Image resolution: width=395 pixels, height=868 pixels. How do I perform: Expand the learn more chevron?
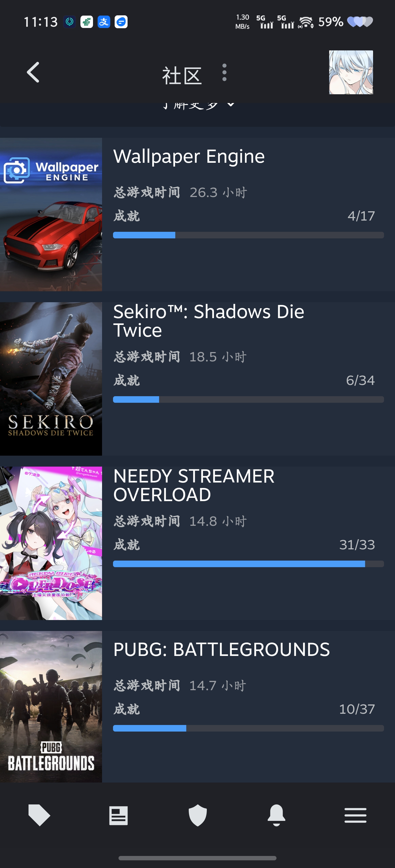coord(231,104)
